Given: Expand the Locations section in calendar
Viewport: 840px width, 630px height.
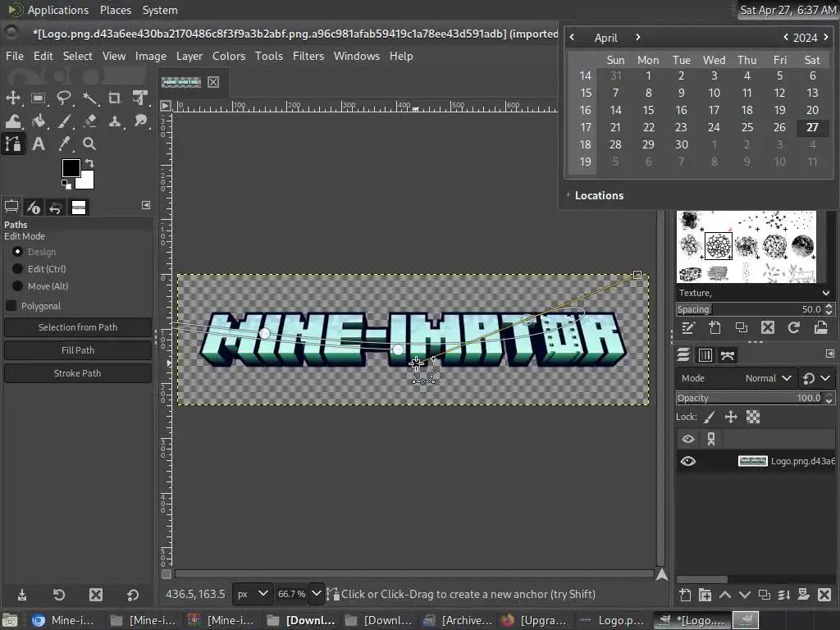Looking at the screenshot, I should [x=599, y=195].
